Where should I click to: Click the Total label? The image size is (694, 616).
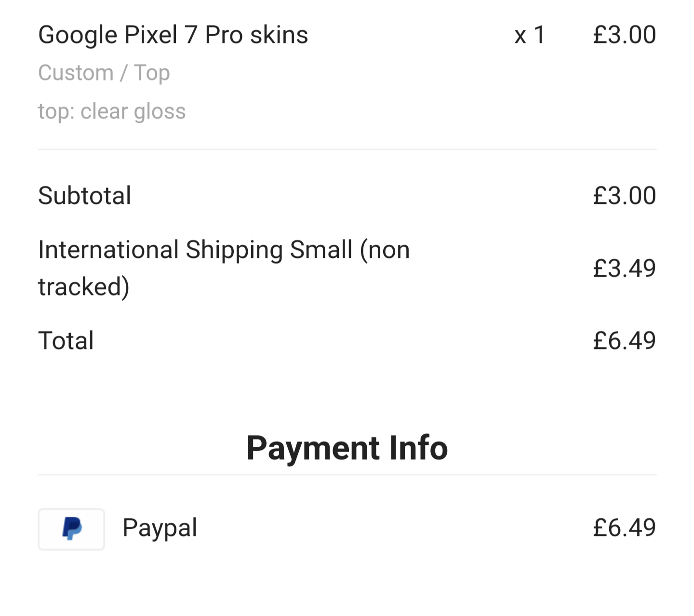click(66, 341)
